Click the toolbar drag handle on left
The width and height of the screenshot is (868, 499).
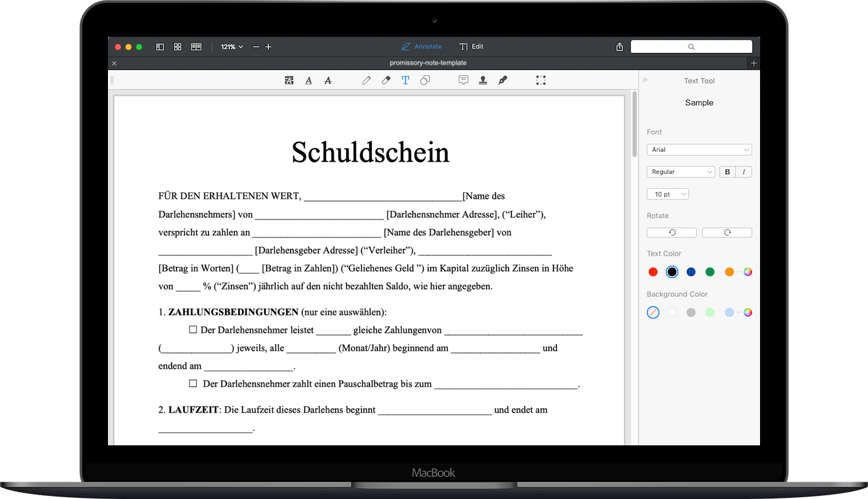(x=112, y=80)
